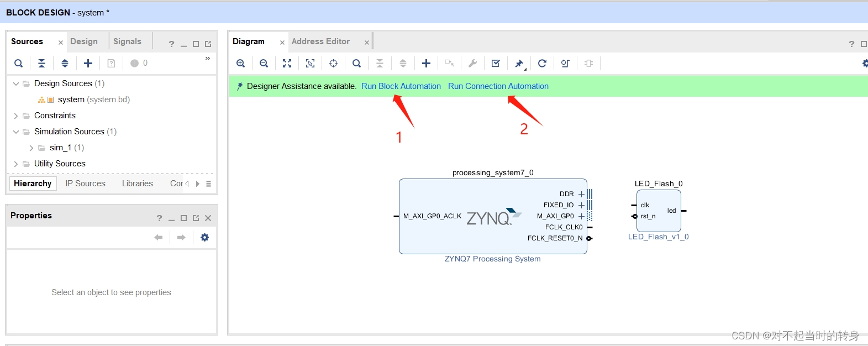868x346 pixels.
Task: Expand all items in Sources panel
Action: [65, 64]
